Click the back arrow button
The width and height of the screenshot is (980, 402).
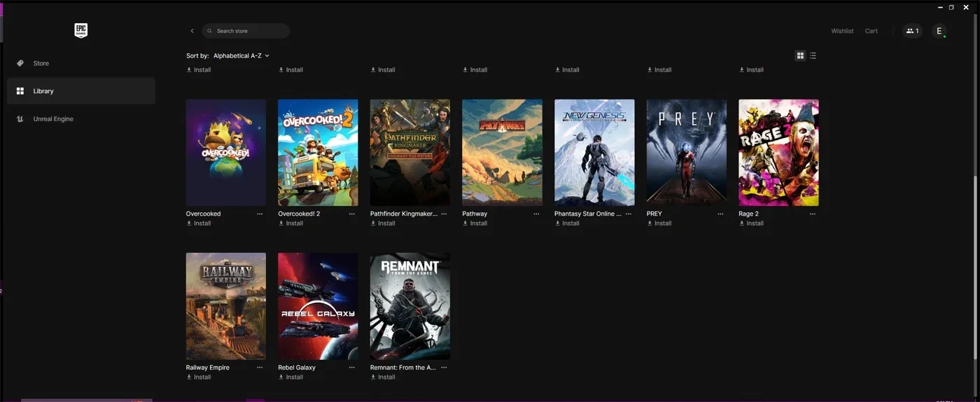tap(192, 31)
